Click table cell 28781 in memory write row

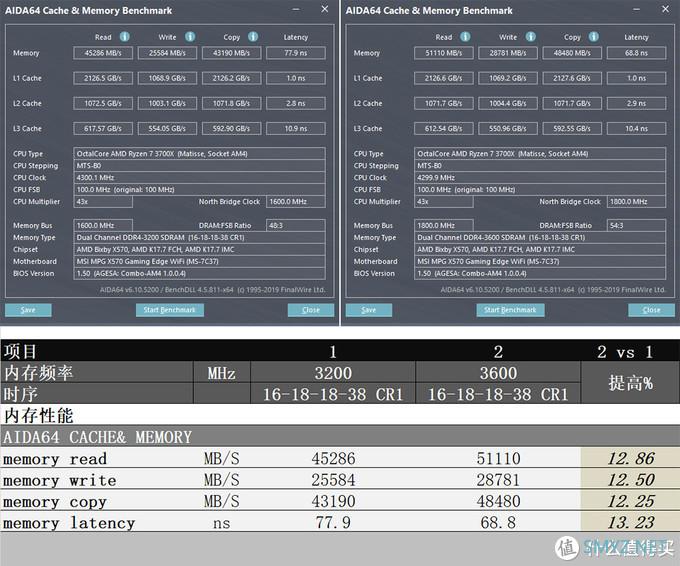click(498, 479)
